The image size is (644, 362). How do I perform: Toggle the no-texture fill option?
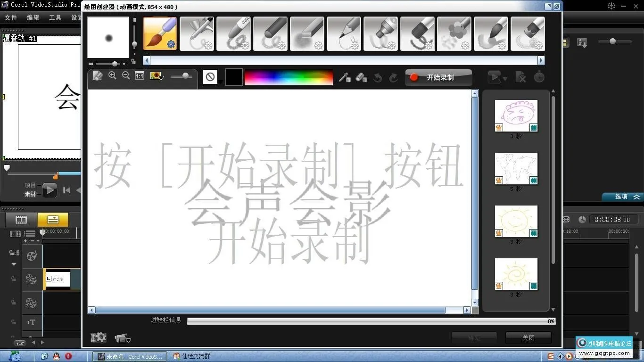tap(210, 77)
